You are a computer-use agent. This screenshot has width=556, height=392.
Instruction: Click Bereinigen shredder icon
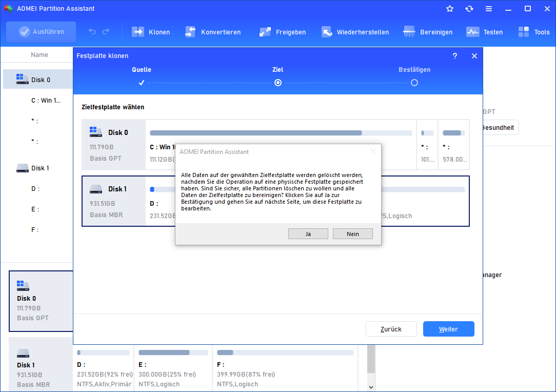pyautogui.click(x=409, y=32)
